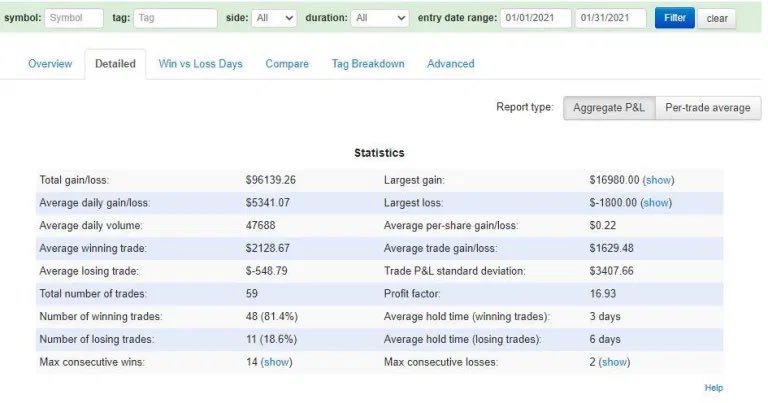The height and width of the screenshot is (403, 768).
Task: Click the Profit factor label
Action: tap(412, 294)
